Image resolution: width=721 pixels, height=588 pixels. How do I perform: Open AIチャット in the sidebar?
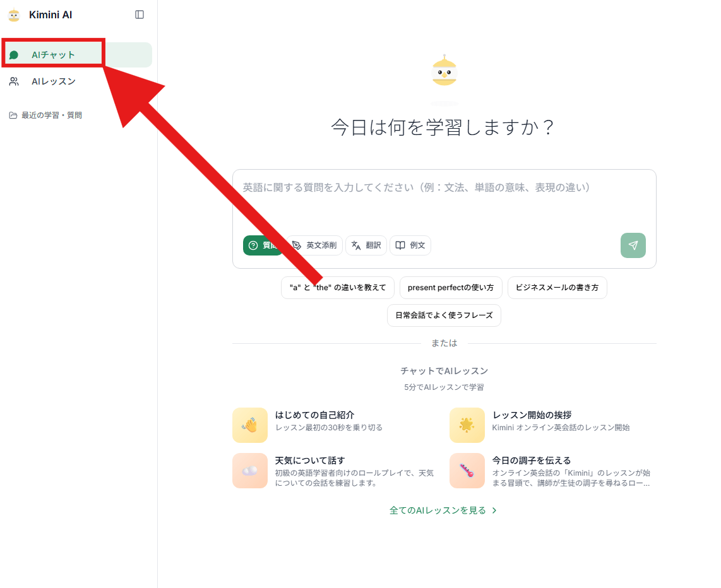pos(54,55)
